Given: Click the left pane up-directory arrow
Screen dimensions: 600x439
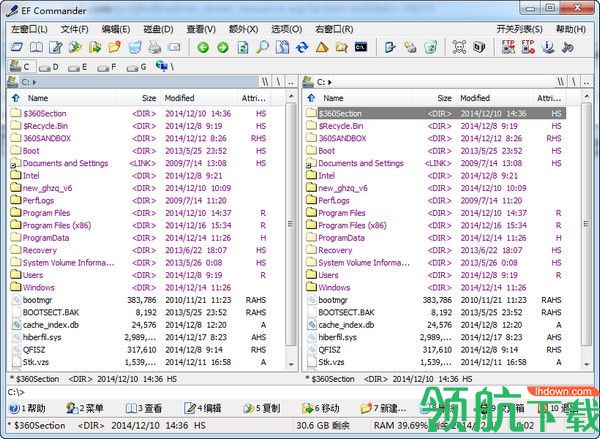Looking at the screenshot, I should [x=16, y=98].
